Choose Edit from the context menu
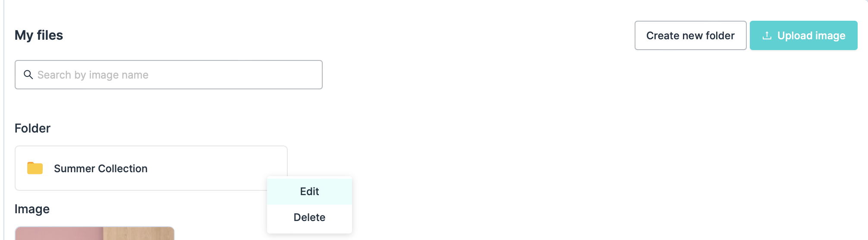Viewport: 868px width, 240px height. point(309,192)
